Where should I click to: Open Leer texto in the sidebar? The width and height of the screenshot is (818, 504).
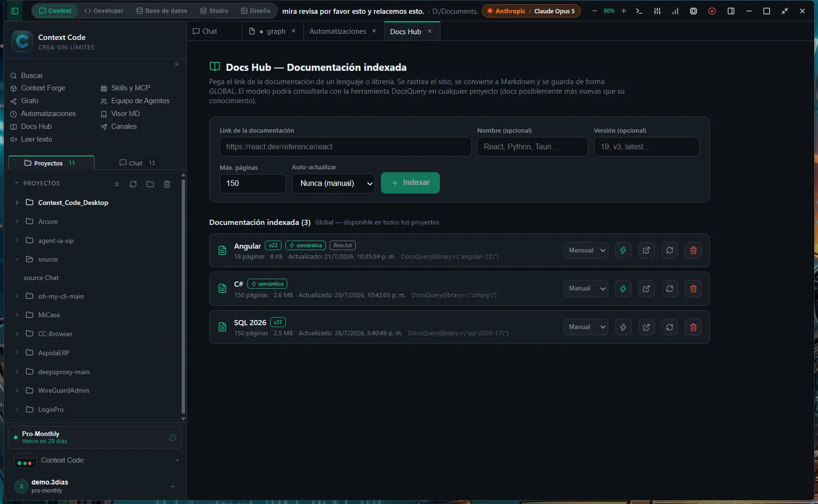[x=31, y=139]
